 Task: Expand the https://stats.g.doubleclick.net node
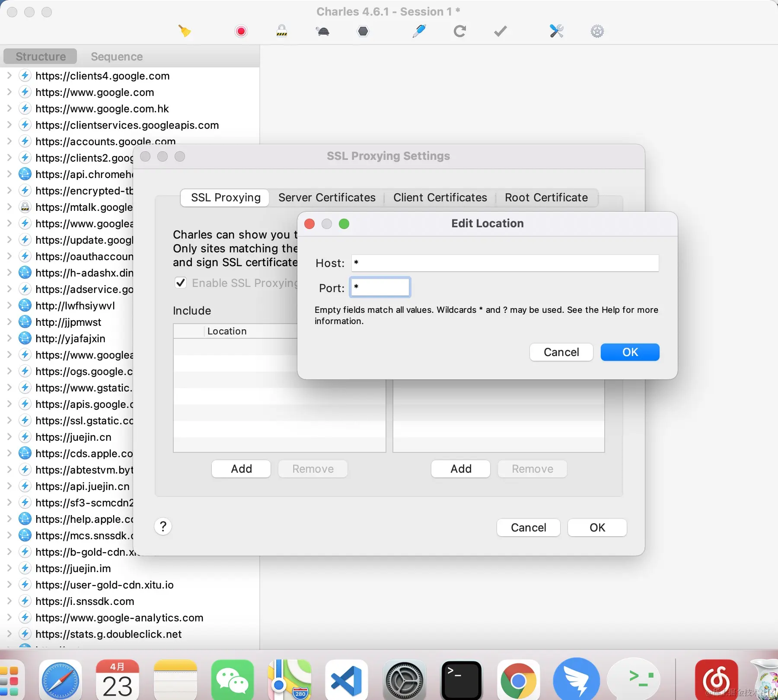click(9, 634)
